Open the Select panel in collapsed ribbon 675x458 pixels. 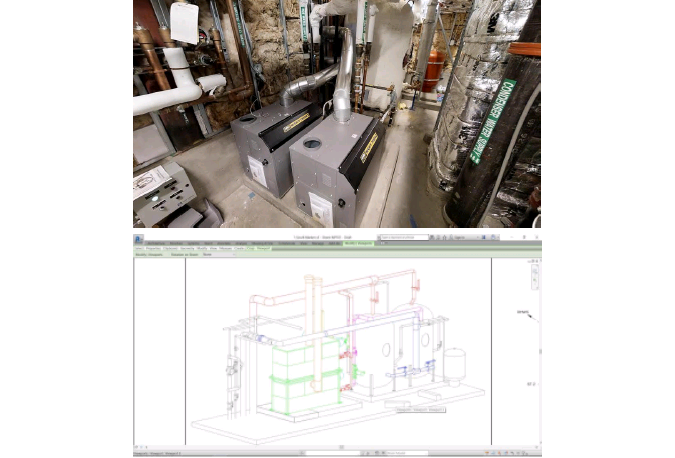coord(139,248)
